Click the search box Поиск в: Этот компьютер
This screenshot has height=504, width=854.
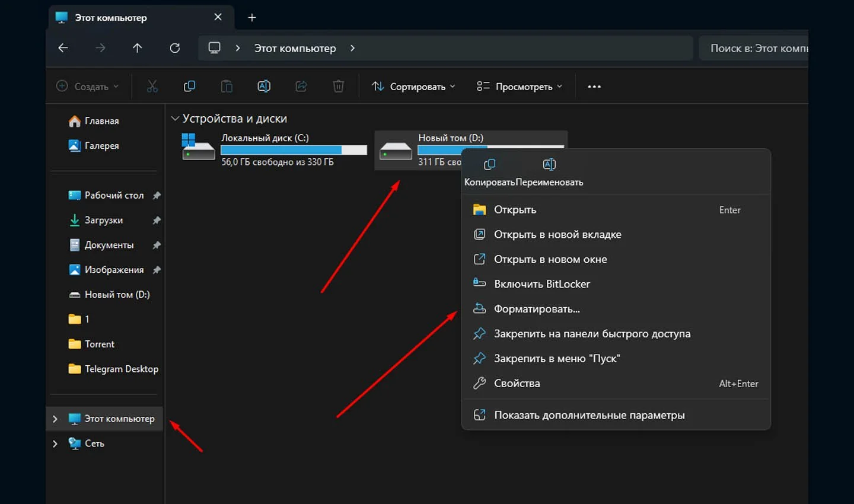click(753, 48)
